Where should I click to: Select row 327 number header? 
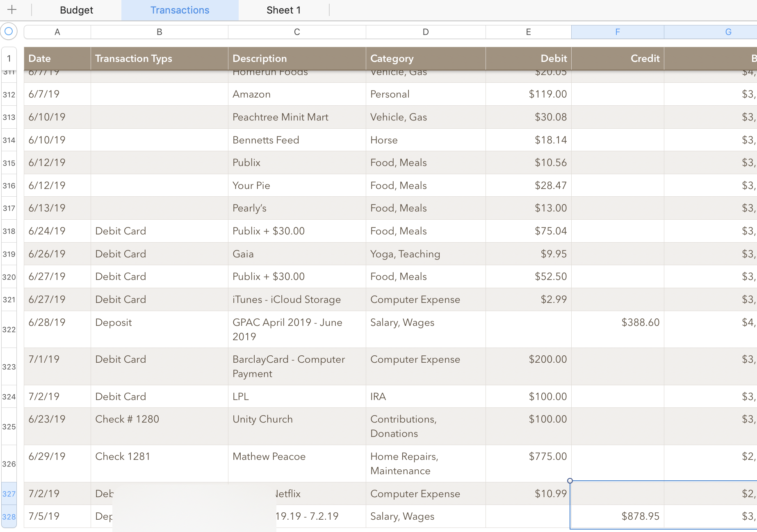(9, 494)
